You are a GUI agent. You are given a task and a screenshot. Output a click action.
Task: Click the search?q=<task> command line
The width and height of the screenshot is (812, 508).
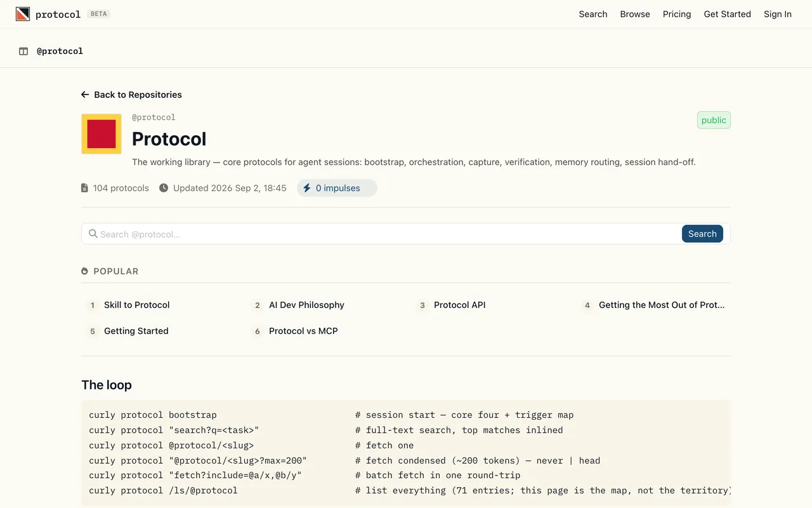[x=174, y=430]
